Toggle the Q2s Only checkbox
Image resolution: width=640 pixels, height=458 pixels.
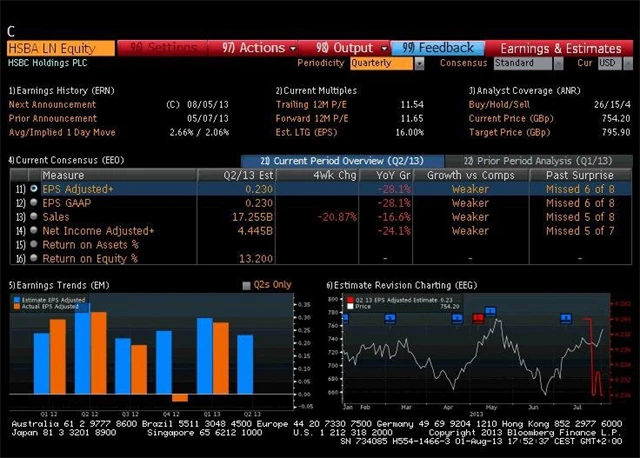(x=246, y=285)
